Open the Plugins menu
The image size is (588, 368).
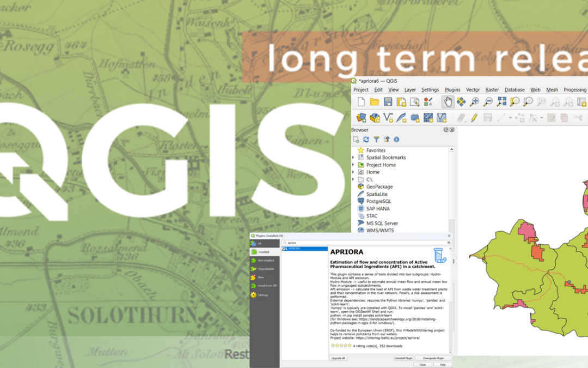(452, 90)
